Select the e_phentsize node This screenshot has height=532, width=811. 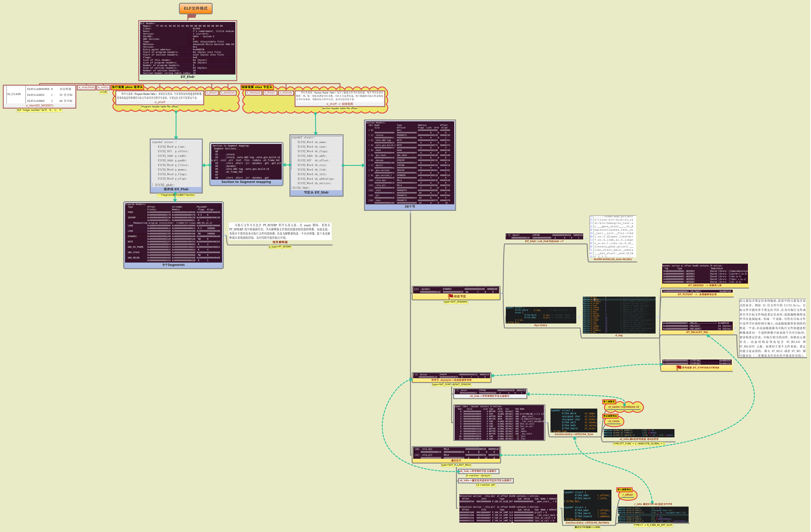pos(228,93)
